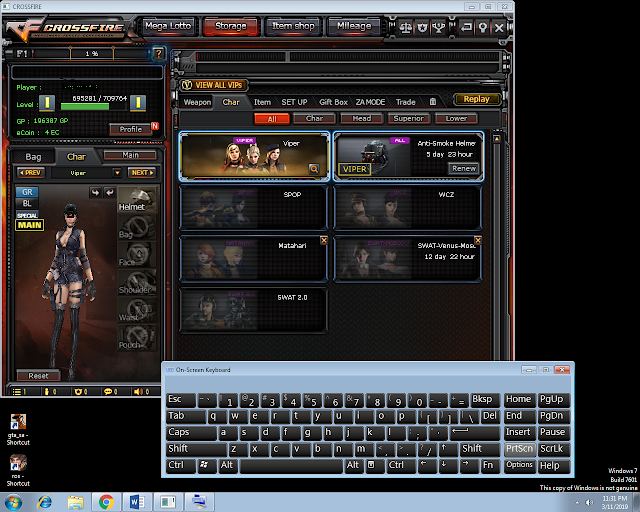The width and height of the screenshot is (640, 512).
Task: Click the X exit icon in game top bar
Action: [x=499, y=28]
